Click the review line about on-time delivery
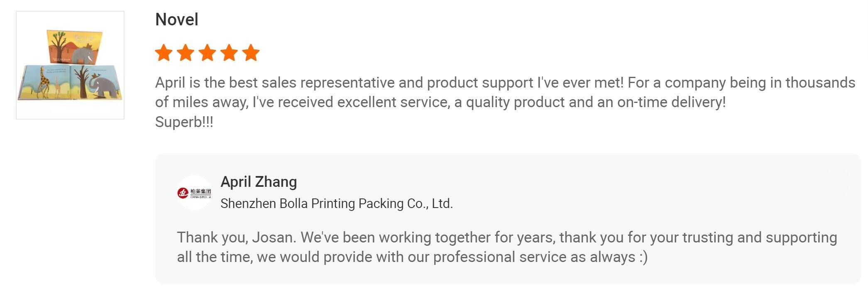Image resolution: width=868 pixels, height=296 pixels. point(440,102)
